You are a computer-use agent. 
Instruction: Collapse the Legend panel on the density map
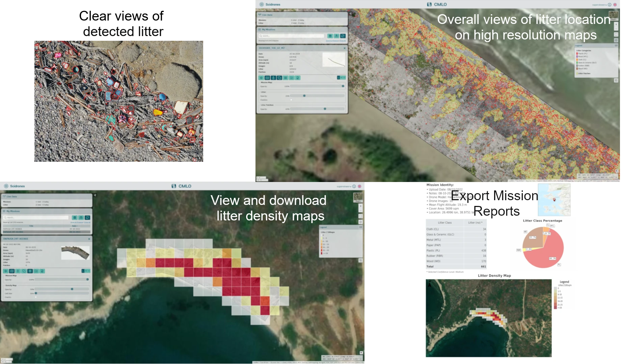(x=360, y=227)
